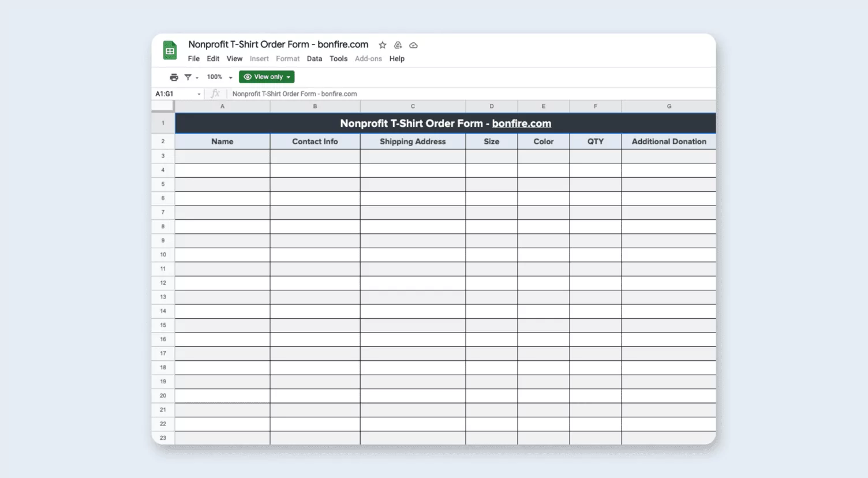Open the Tools menu

(x=338, y=59)
